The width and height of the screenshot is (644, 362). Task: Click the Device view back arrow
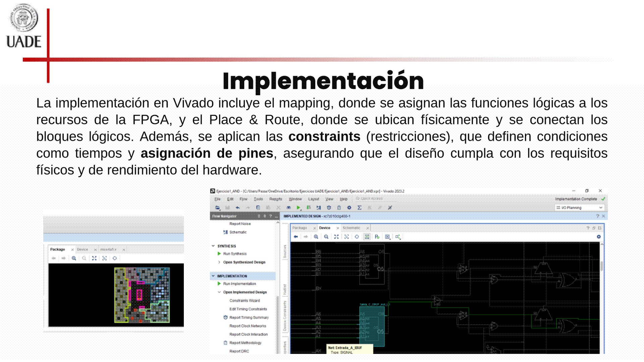click(x=296, y=237)
